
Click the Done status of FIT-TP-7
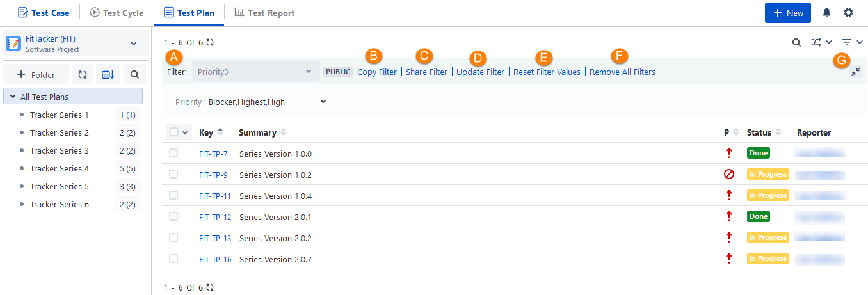759,153
